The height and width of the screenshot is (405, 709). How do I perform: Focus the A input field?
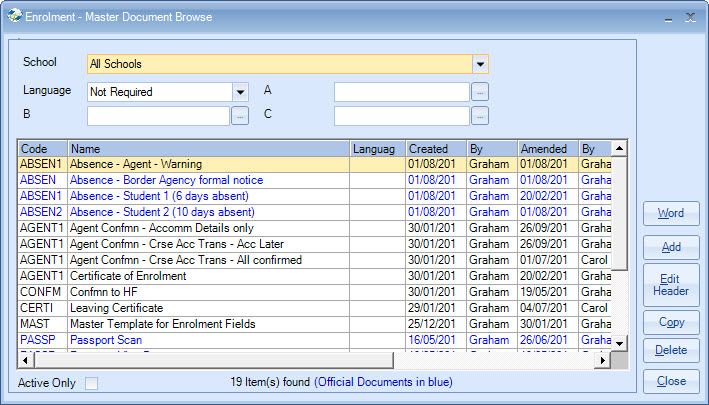pos(402,92)
